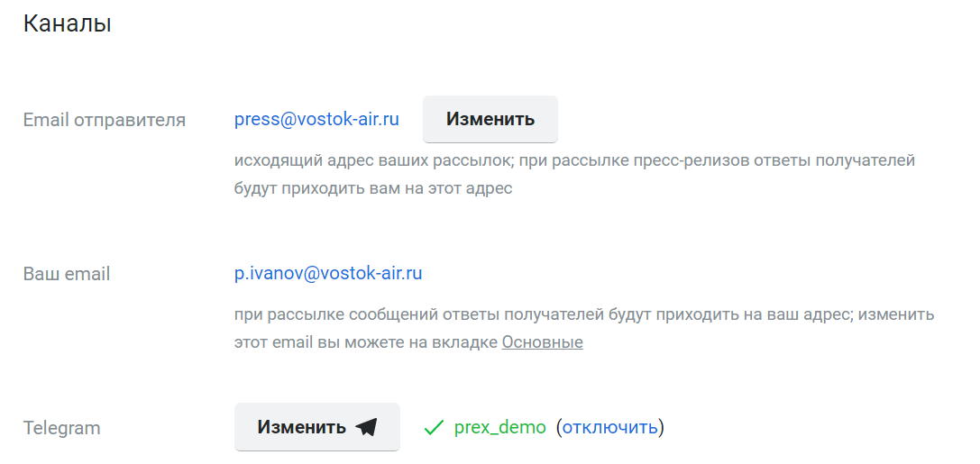This screenshot has height=464, width=980.
Task: Click the Telegram paper plane icon
Action: [x=366, y=427]
